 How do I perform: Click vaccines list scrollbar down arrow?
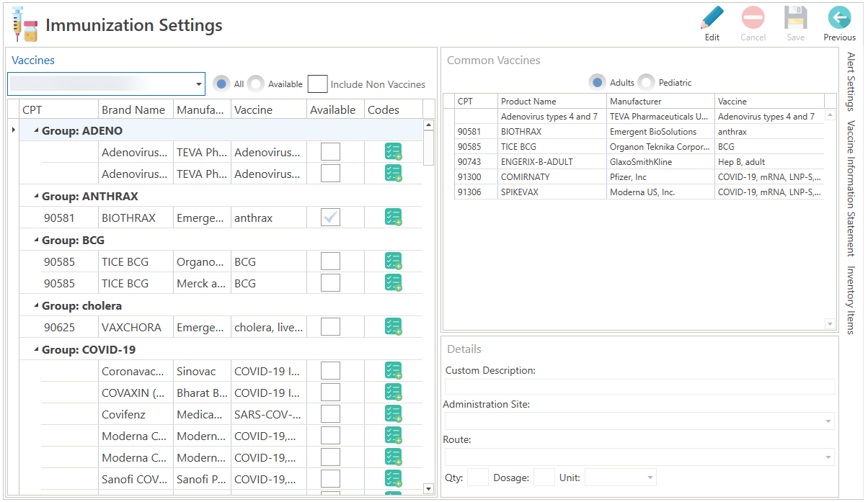[x=428, y=489]
